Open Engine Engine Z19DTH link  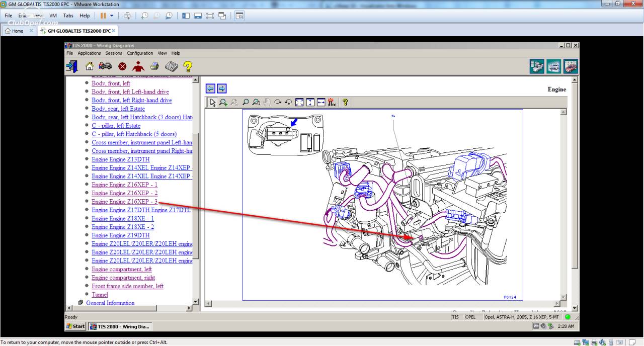(x=121, y=235)
